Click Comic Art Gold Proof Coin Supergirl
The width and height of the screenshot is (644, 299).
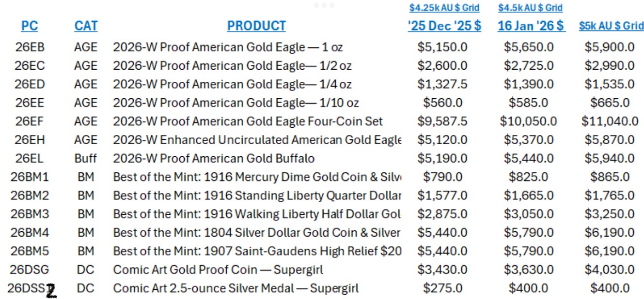click(218, 269)
